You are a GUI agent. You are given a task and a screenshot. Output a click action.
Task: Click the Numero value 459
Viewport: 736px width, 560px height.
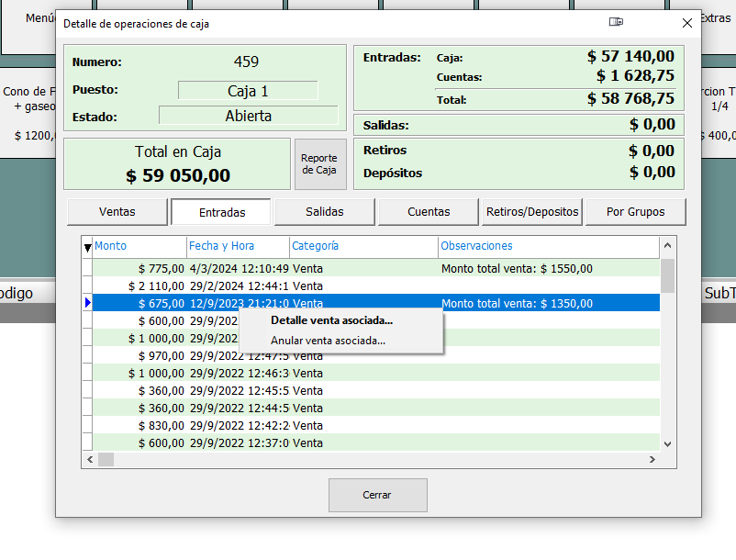247,62
